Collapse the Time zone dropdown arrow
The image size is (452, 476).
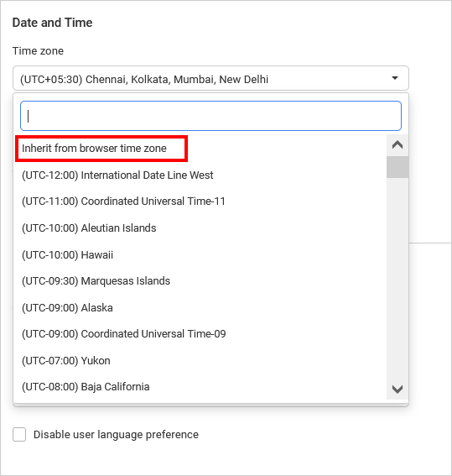395,78
